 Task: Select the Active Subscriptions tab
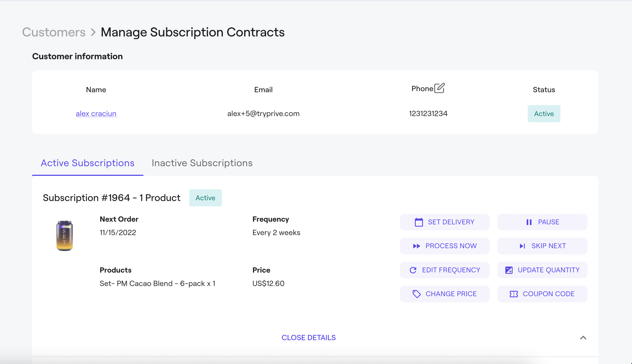point(87,163)
